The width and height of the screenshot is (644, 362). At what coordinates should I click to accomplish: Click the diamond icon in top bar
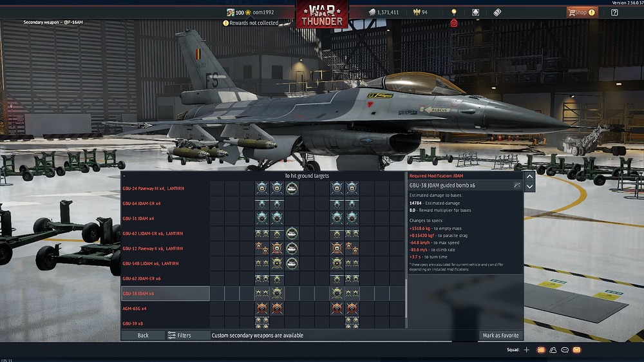pos(476,12)
